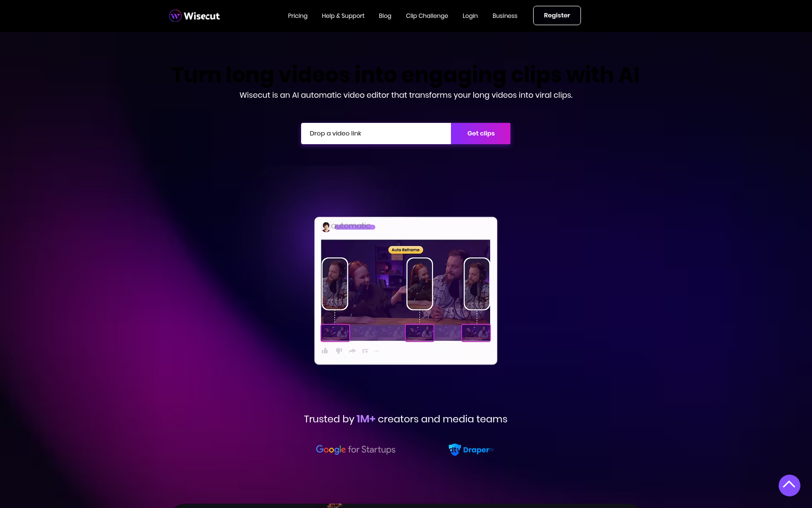Click the three dots more icon

377,351
